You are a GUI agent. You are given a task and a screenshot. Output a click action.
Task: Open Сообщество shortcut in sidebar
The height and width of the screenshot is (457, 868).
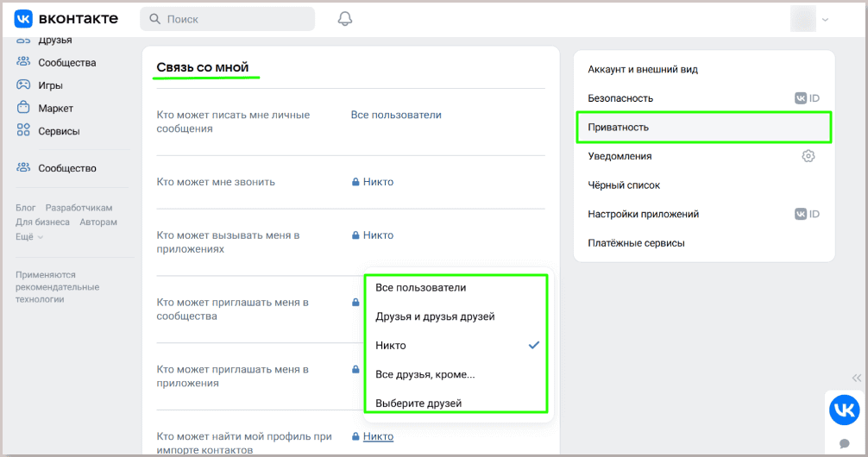click(67, 168)
